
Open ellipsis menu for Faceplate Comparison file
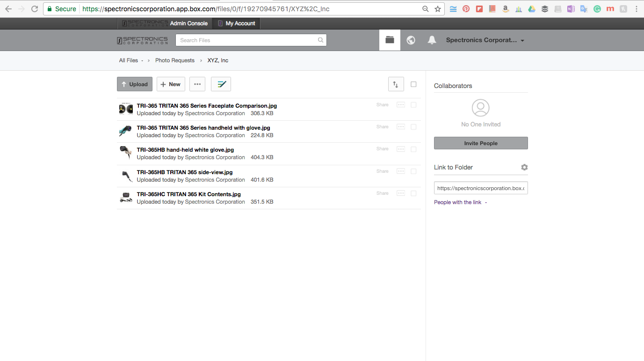[401, 105]
